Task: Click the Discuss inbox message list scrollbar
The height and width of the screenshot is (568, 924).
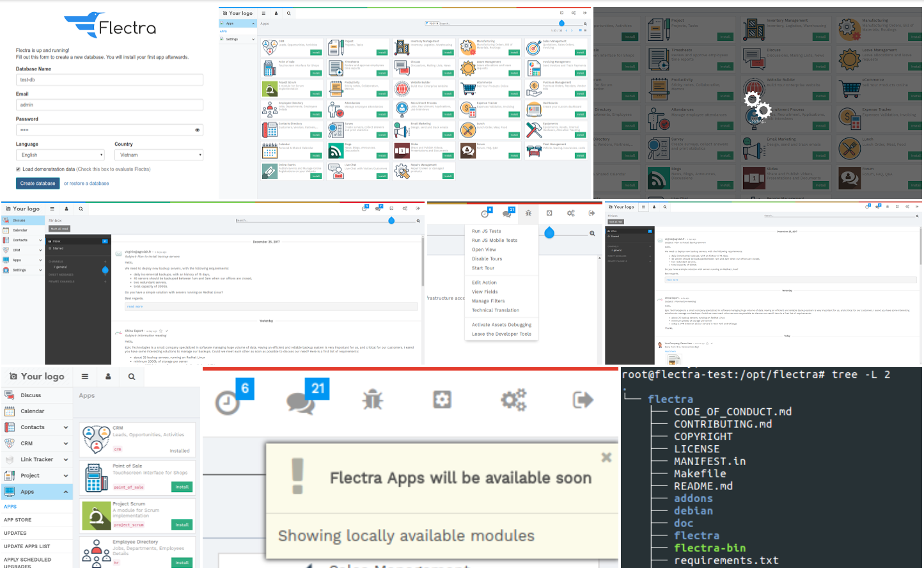Action: [423, 262]
